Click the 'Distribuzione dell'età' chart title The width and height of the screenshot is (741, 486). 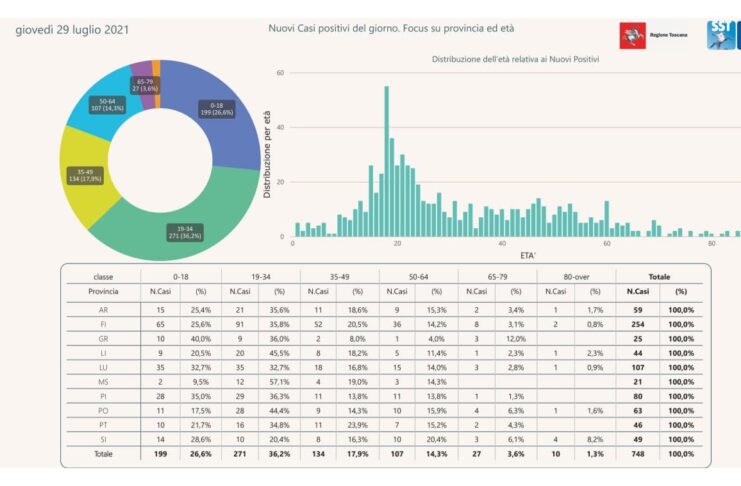pyautogui.click(x=515, y=60)
